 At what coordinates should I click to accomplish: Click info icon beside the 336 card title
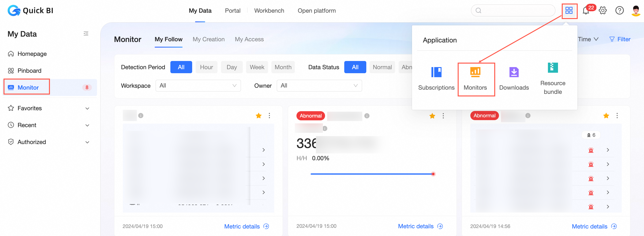pyautogui.click(x=367, y=116)
